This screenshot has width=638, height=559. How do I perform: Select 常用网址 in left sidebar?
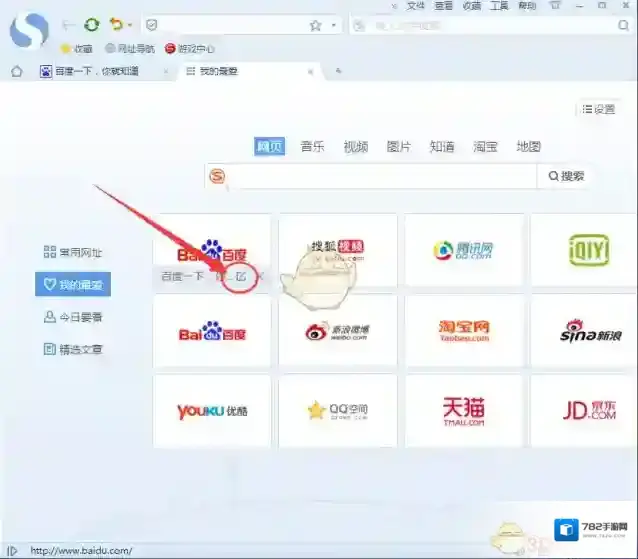74,253
